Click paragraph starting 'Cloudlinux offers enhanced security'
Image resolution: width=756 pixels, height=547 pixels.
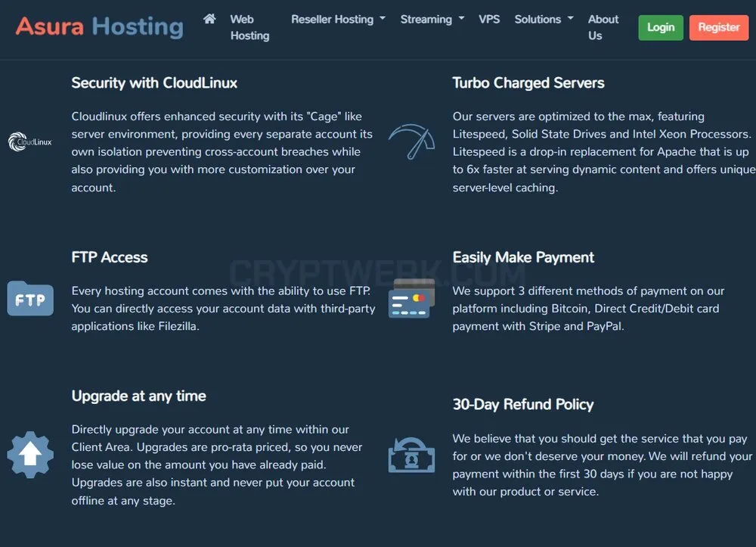[222, 151]
